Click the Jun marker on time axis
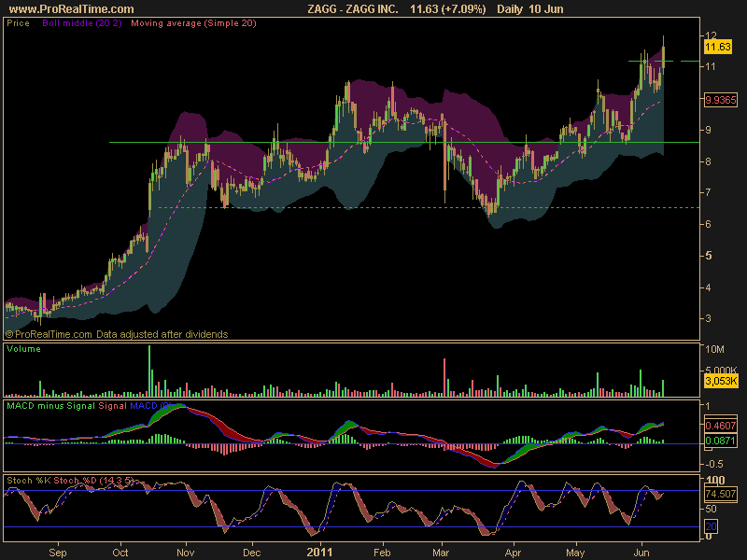Viewport: 747px width, 560px height. click(641, 553)
